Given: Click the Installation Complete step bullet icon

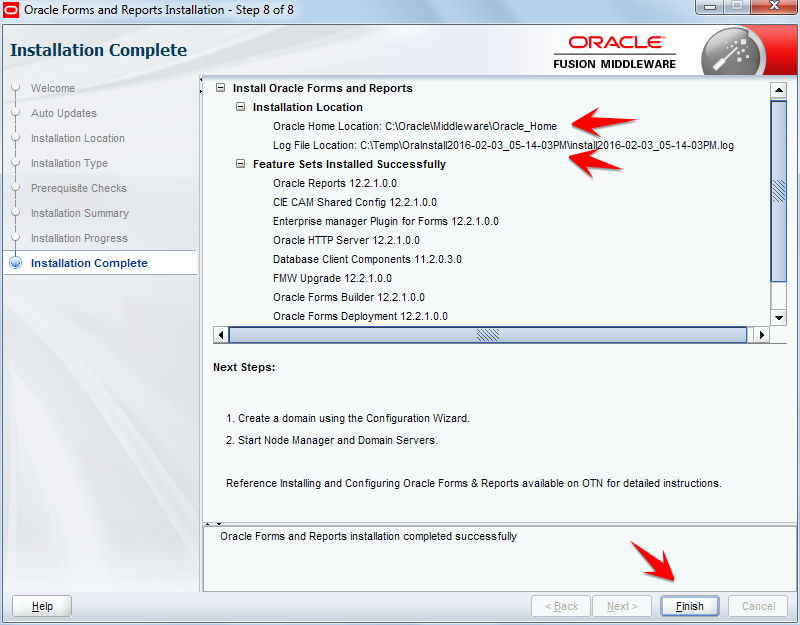Looking at the screenshot, I should tap(16, 263).
